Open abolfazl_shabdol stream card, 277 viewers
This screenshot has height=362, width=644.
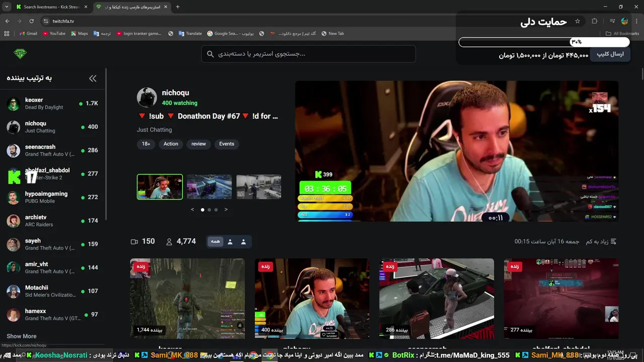tap(561, 299)
